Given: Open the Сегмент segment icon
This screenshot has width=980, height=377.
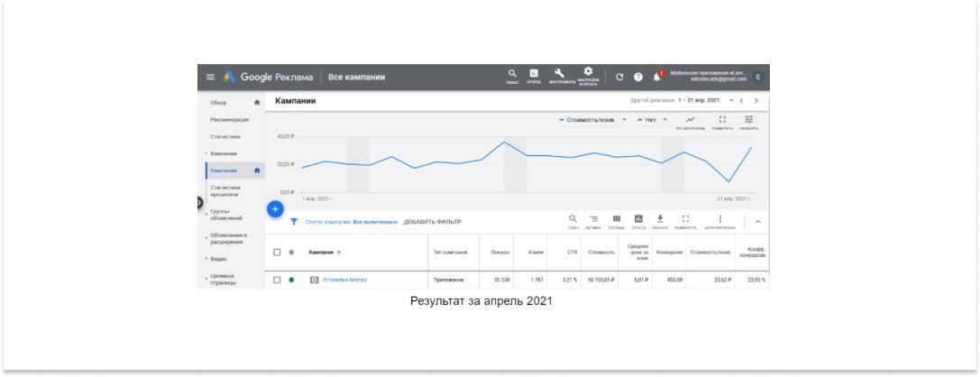Looking at the screenshot, I should point(594,221).
